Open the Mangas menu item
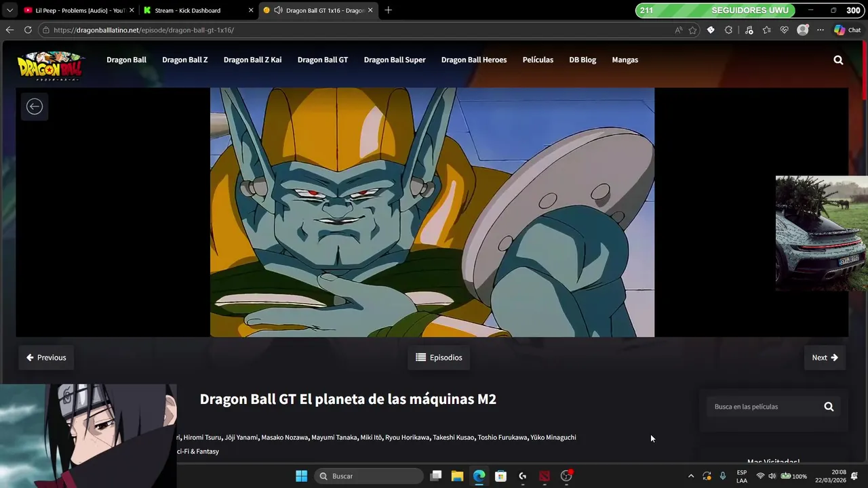This screenshot has height=488, width=868. tap(625, 60)
